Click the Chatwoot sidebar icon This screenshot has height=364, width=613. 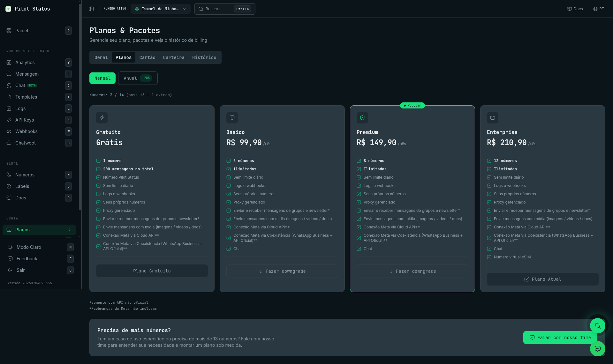pos(9,143)
